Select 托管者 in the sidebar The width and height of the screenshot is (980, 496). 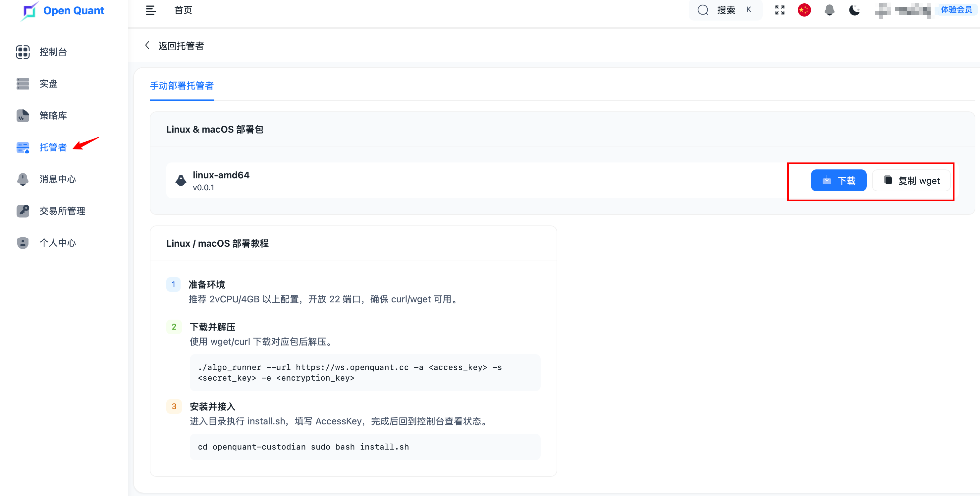tap(53, 147)
